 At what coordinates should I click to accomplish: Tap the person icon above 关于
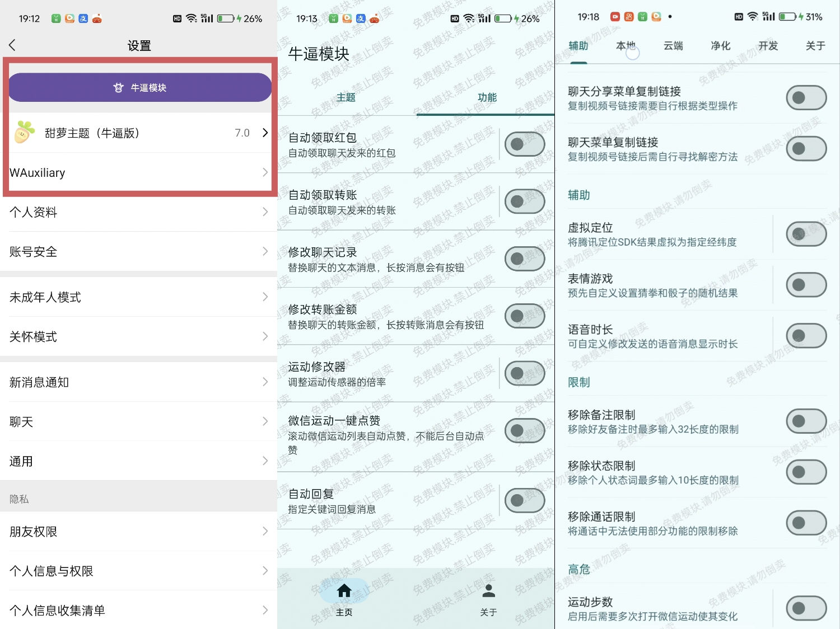click(x=489, y=590)
